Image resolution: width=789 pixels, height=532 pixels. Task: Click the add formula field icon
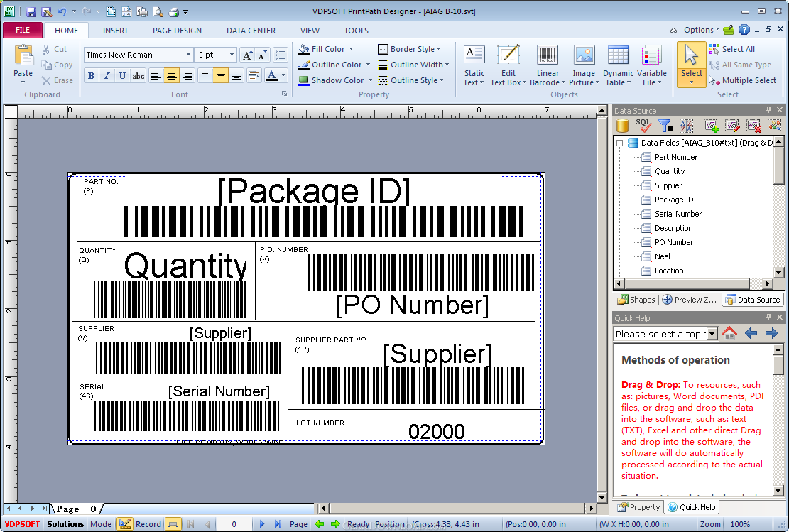(x=711, y=125)
